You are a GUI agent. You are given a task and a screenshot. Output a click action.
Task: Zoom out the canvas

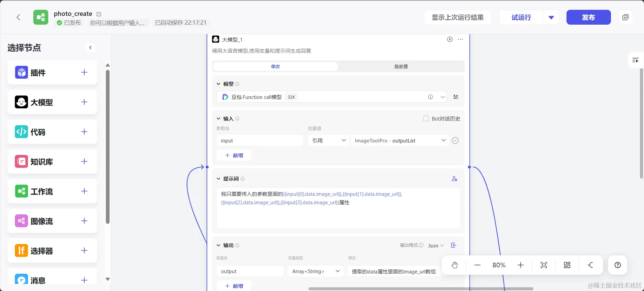[477, 265]
